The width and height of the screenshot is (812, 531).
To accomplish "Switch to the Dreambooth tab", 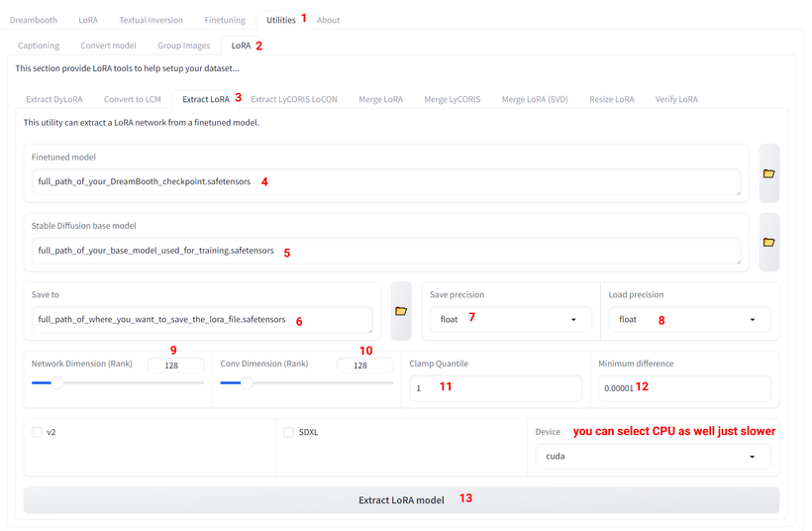I will point(34,20).
